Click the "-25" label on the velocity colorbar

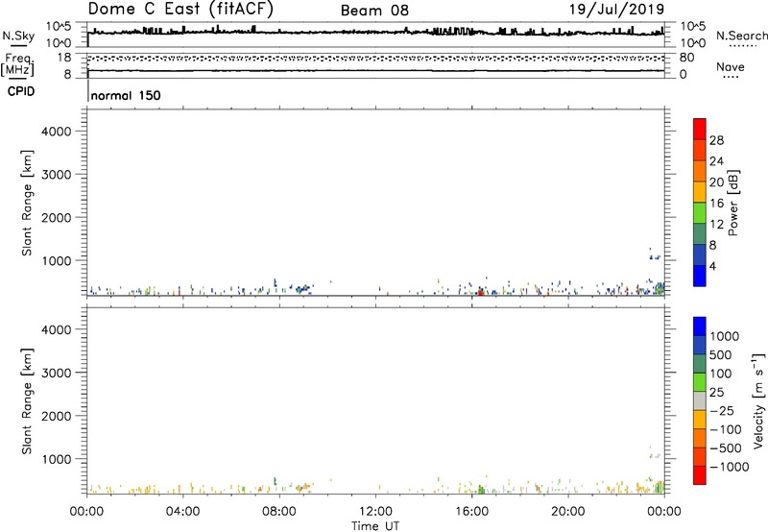722,410
